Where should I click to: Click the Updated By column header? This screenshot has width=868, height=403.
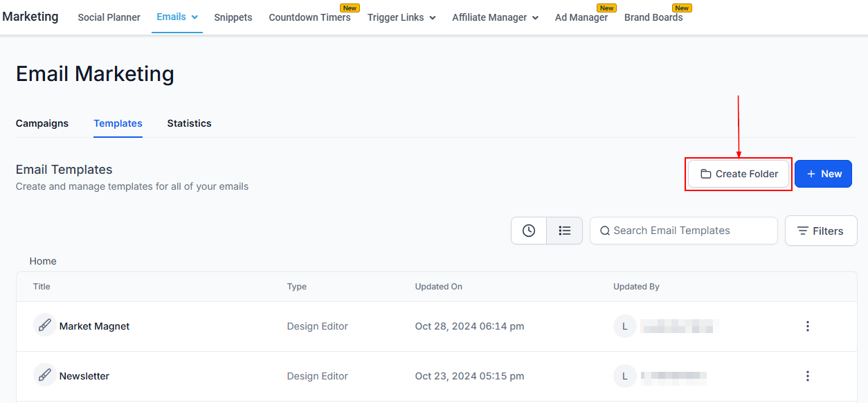636,286
